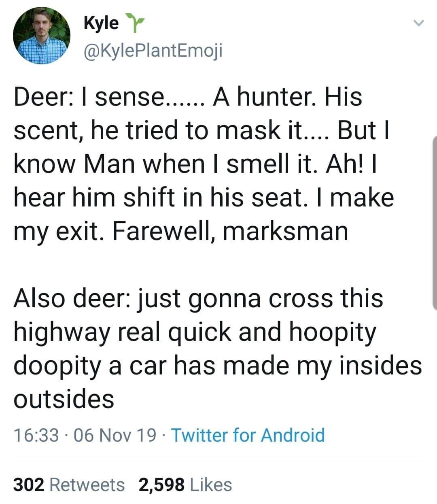Expand the tweet caret menu in top right corner
The width and height of the screenshot is (437, 504).
tap(420, 22)
